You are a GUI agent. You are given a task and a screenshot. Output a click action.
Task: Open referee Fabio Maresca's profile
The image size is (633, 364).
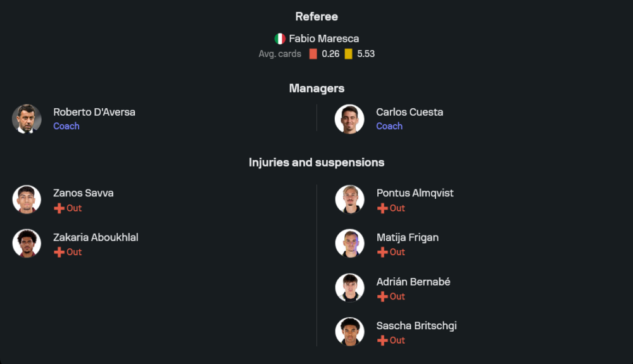click(x=323, y=39)
